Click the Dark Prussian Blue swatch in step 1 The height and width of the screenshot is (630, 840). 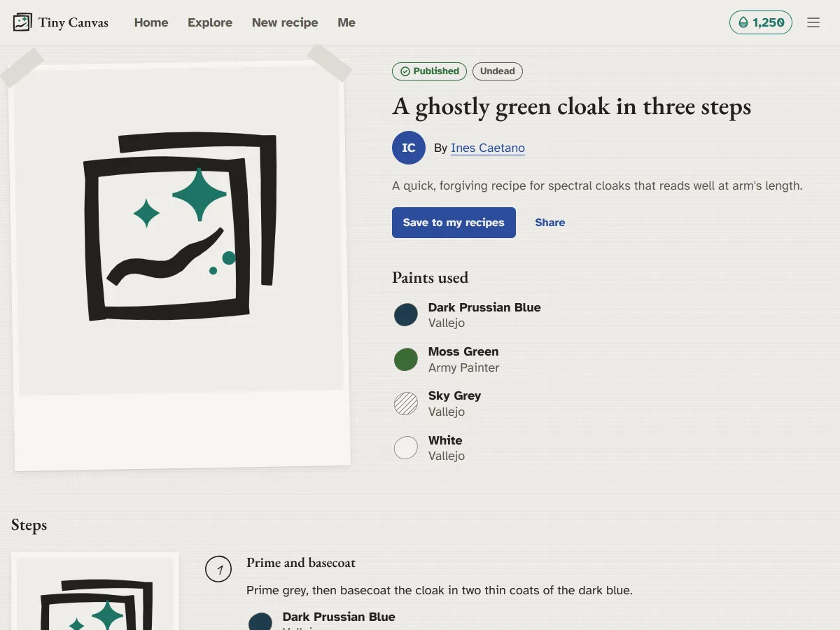tap(260, 622)
